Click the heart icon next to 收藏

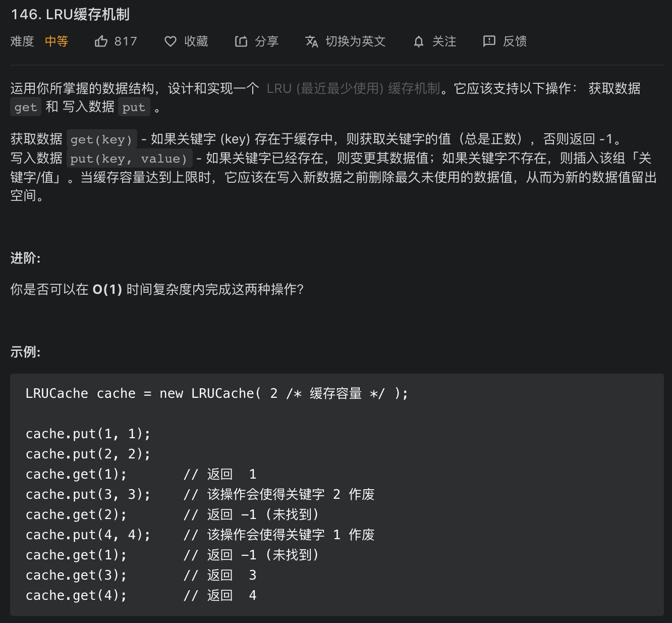point(171,41)
